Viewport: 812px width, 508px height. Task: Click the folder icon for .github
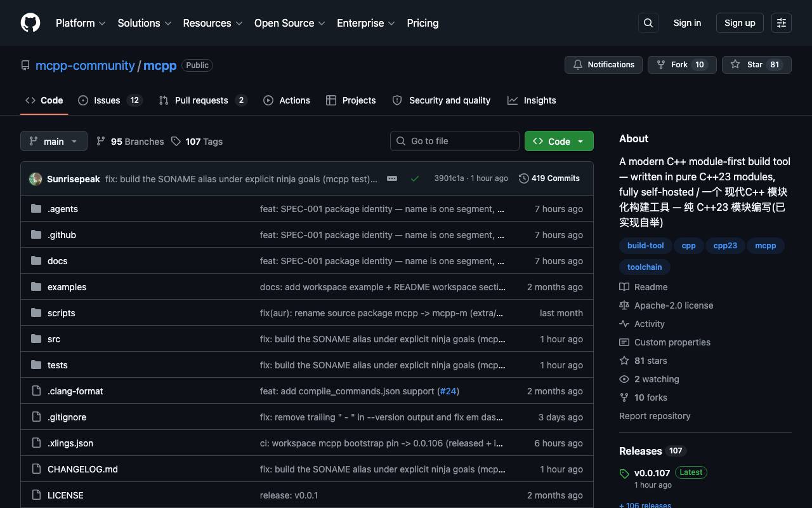[x=36, y=235]
